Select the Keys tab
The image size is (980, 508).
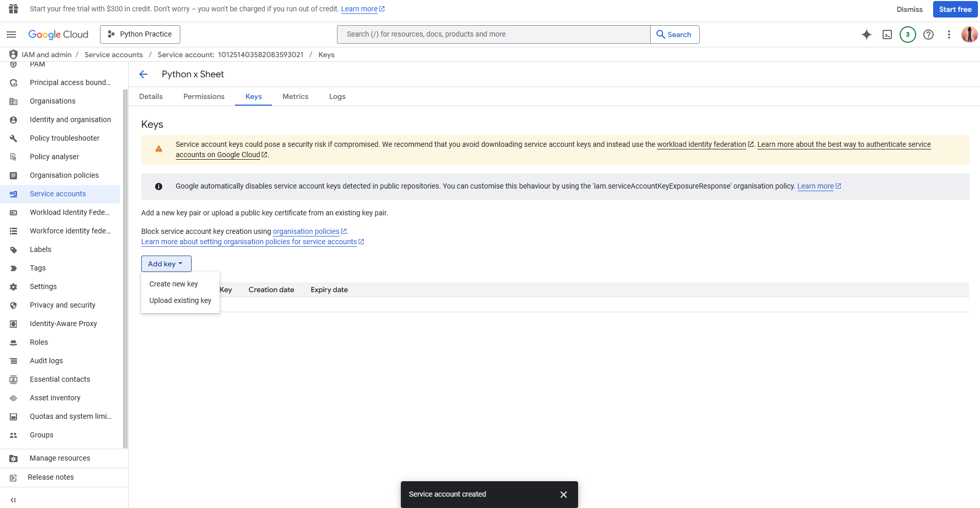click(254, 96)
